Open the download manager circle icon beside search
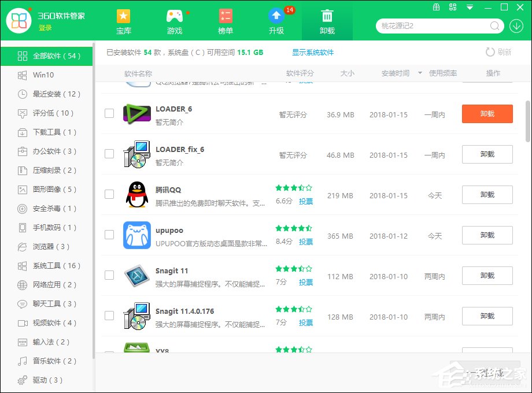 [x=515, y=25]
